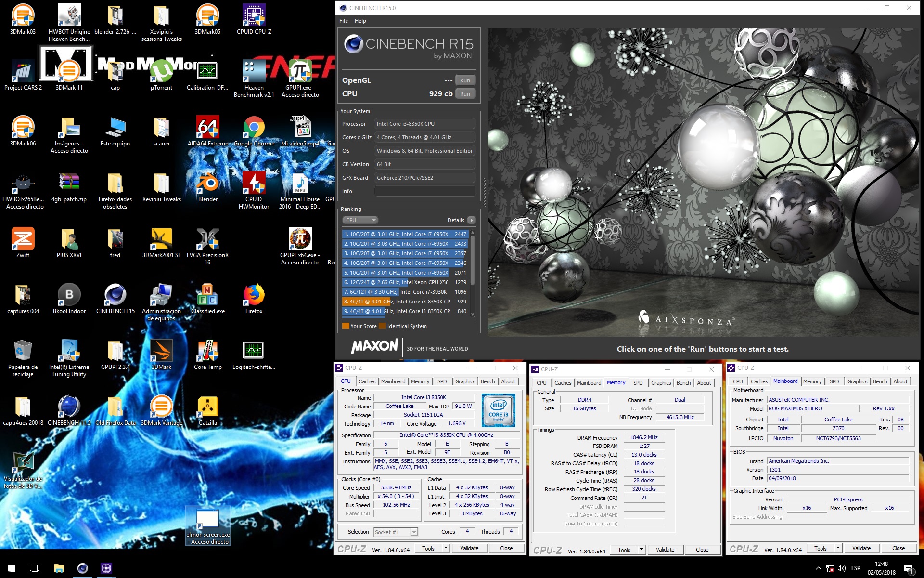The height and width of the screenshot is (578, 924).
Task: Launch µTorrent from the desktop
Action: 161,75
